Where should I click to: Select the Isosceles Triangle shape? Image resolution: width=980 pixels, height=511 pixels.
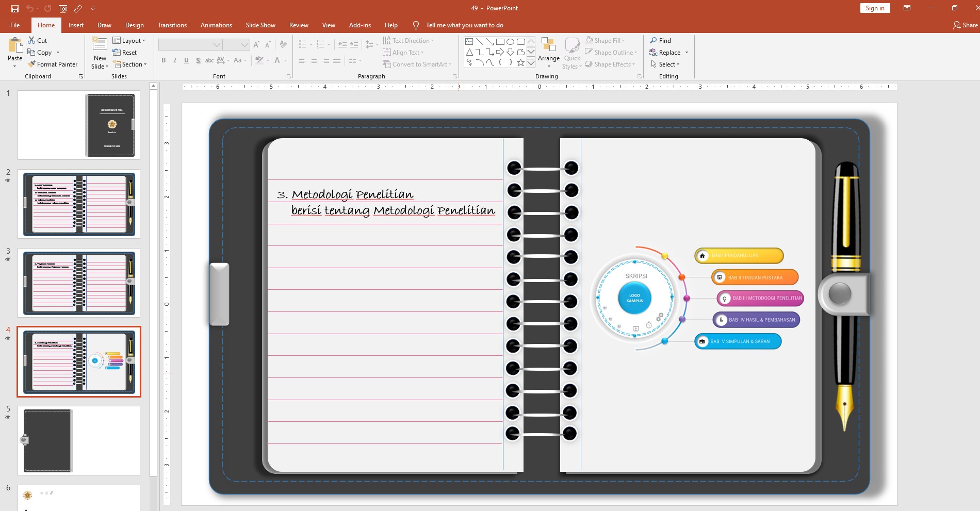(469, 52)
